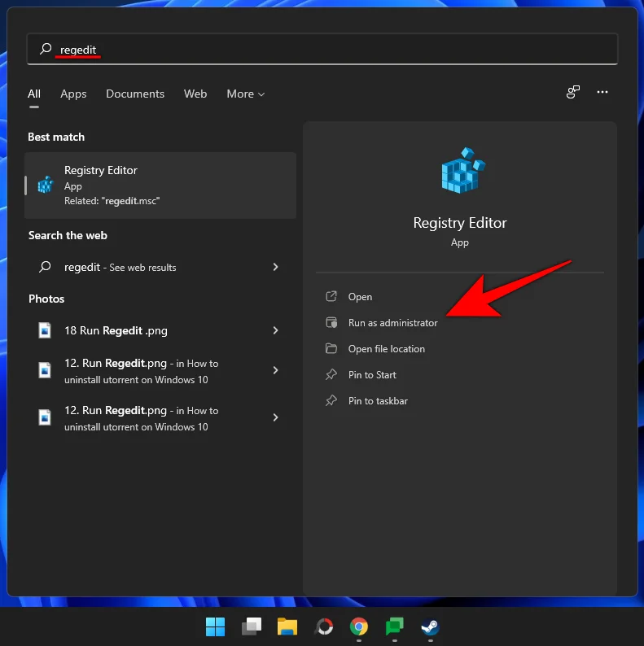Switch to the Apps tab
This screenshot has height=646, width=644.
(73, 94)
